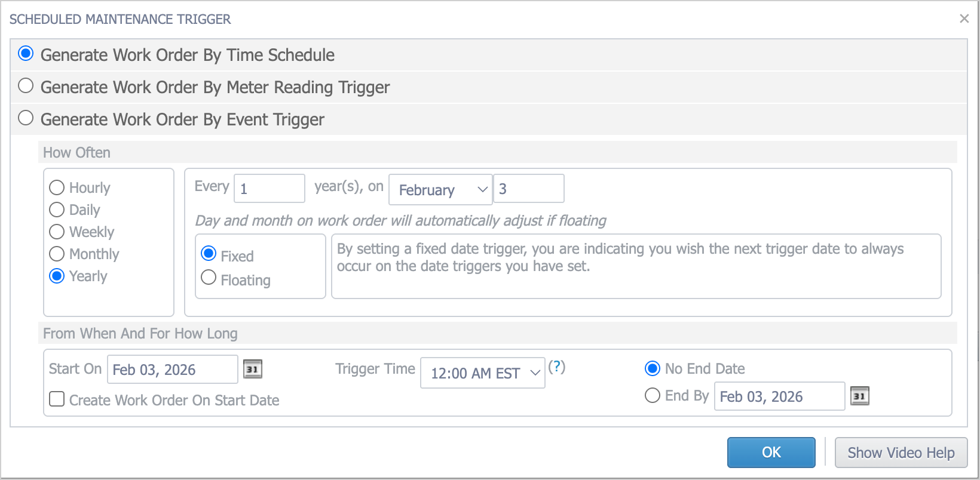Viewport: 980px width, 480px height.
Task: Set frequency to Daily
Action: (57, 210)
